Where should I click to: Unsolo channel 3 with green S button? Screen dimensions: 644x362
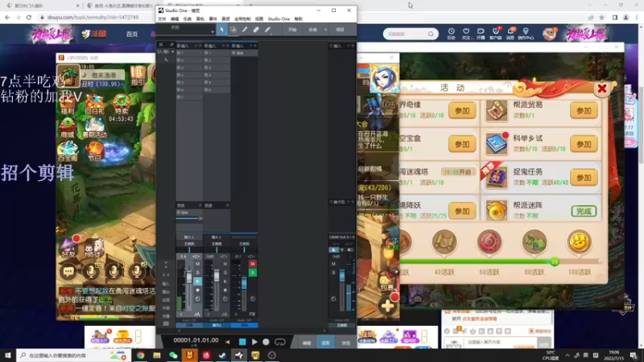click(252, 273)
